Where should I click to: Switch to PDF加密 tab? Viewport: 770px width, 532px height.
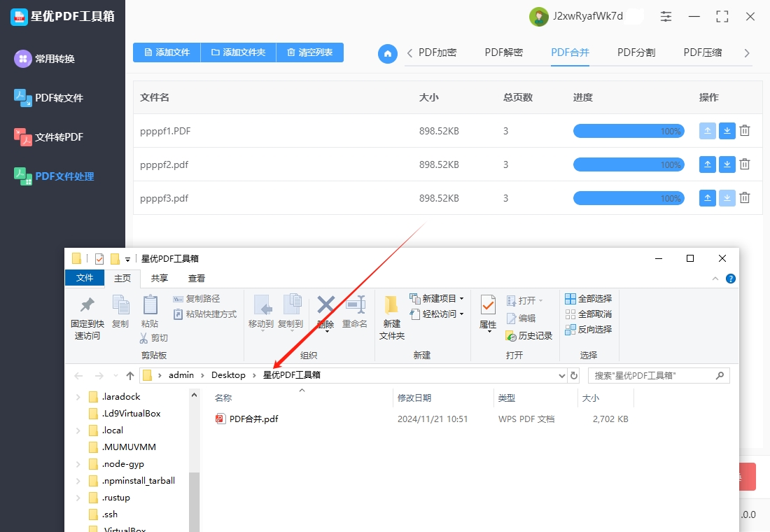(x=437, y=52)
